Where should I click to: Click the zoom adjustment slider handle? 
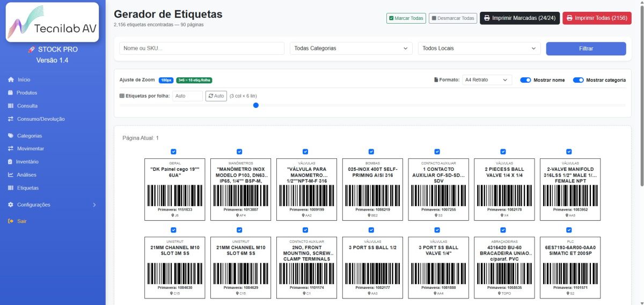(256, 105)
